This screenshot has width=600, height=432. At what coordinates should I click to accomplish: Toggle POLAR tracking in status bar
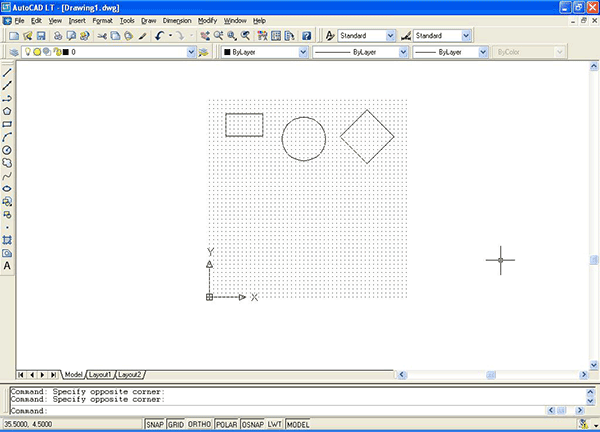click(227, 424)
